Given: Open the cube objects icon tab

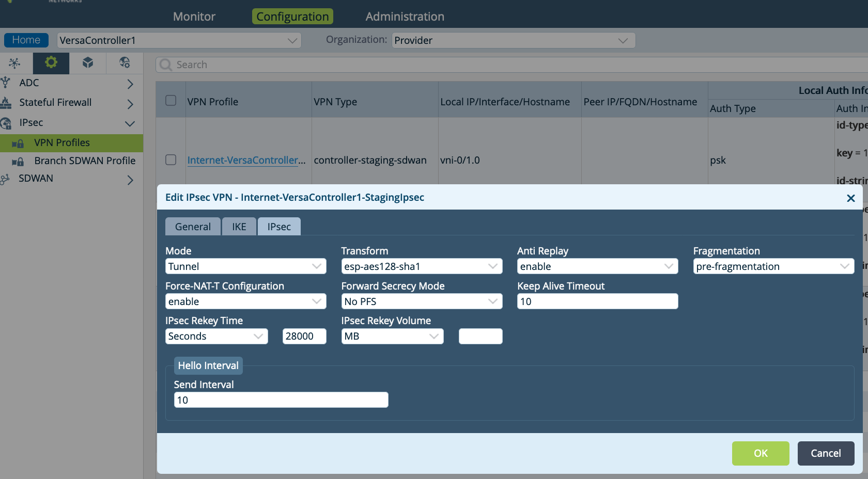Looking at the screenshot, I should coord(88,63).
